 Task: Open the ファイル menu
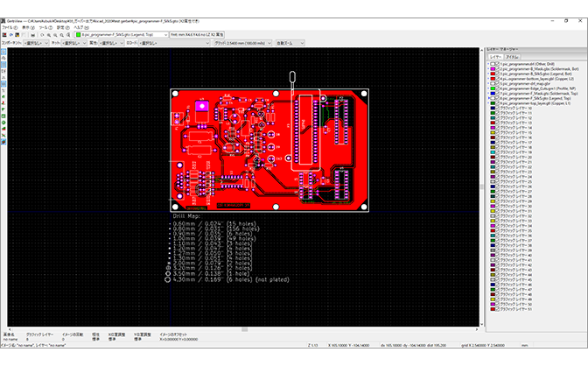click(x=9, y=27)
